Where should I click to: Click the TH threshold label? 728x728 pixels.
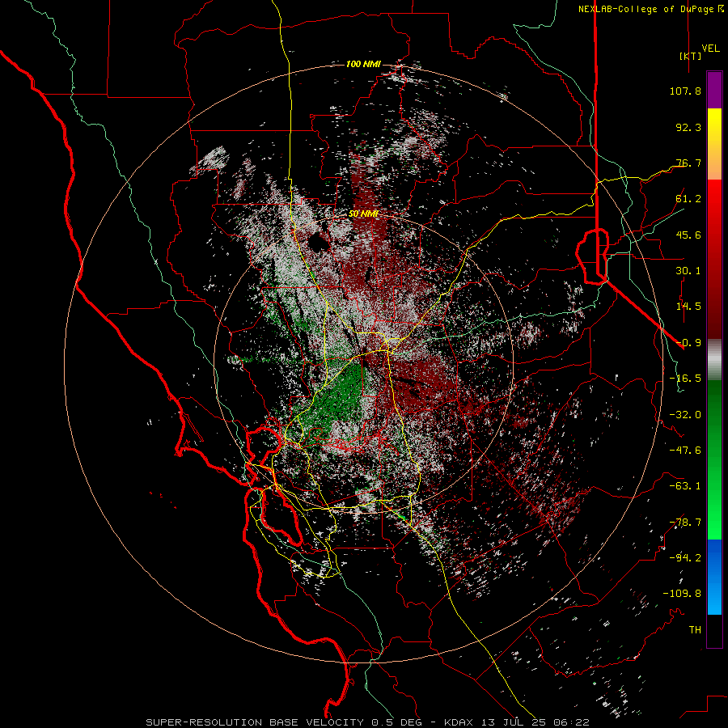(x=695, y=630)
